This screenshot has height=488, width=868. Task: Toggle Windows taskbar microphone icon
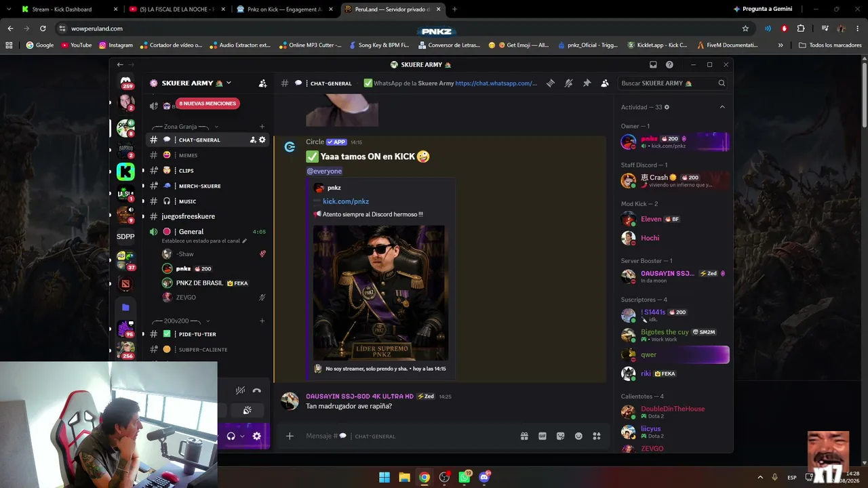tap(774, 477)
